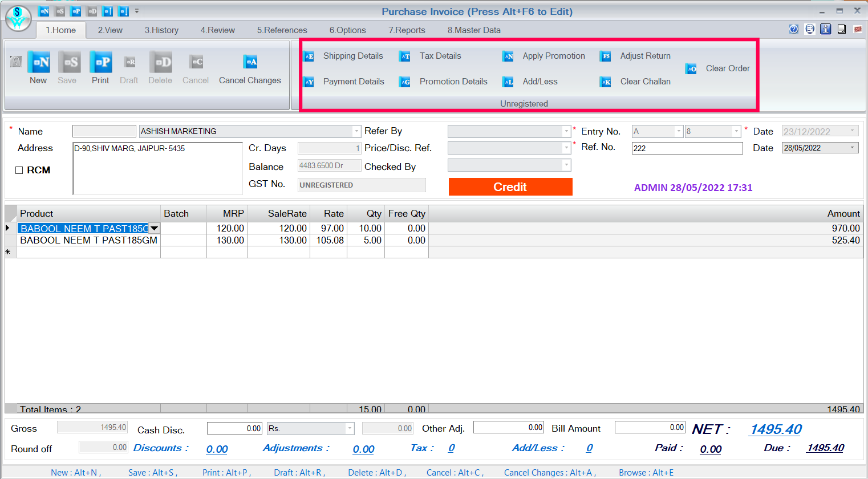Switch to the 8.Master Data tab
Viewport: 868px width, 479px height.
474,30
